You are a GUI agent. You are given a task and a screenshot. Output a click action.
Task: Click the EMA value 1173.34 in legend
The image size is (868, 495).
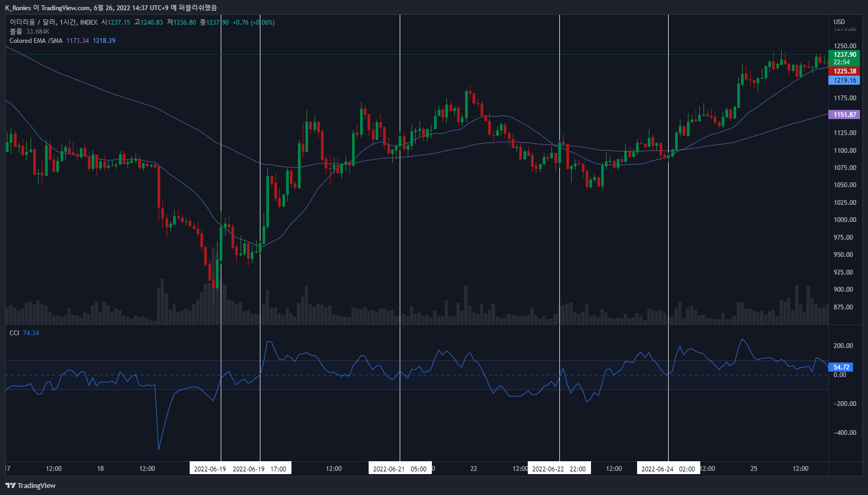[x=78, y=41]
